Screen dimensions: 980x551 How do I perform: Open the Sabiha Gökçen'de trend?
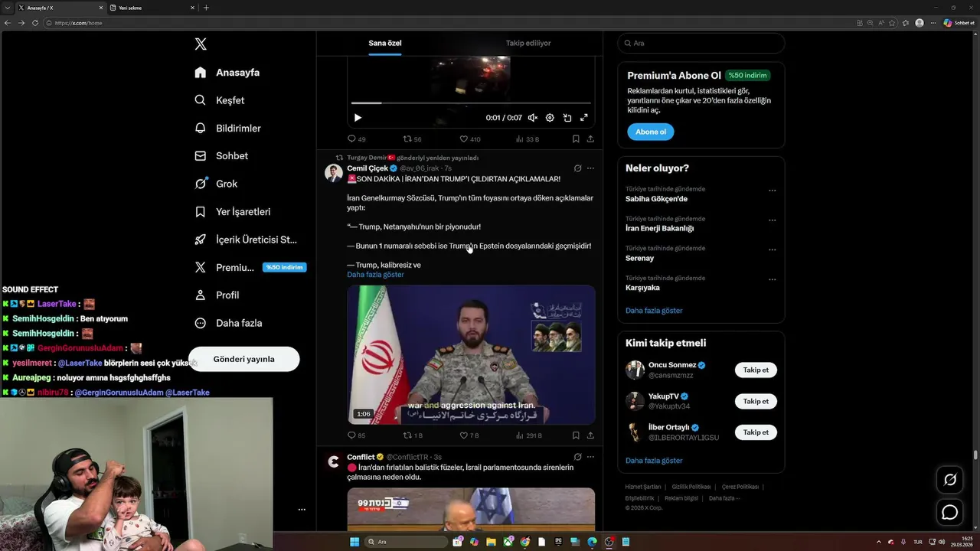click(656, 199)
